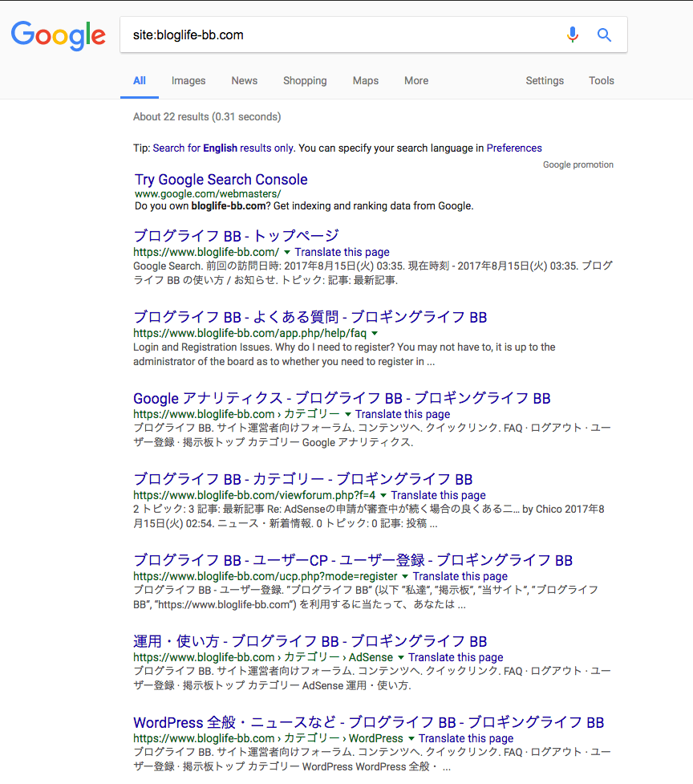
Task: Open the search Tools options
Action: tap(602, 80)
